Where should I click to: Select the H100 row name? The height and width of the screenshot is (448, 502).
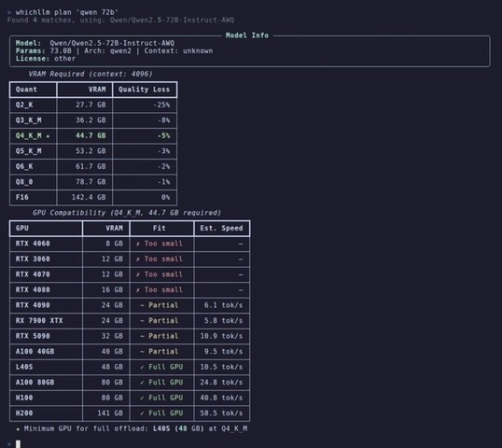coord(24,397)
